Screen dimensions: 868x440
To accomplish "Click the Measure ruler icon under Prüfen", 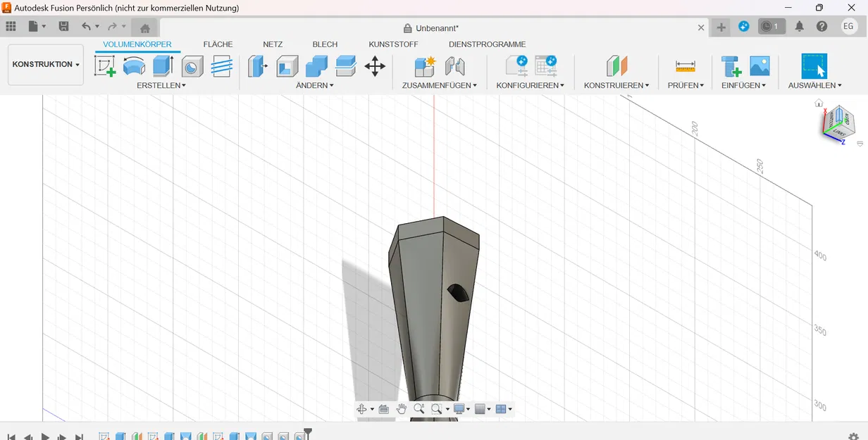I will point(686,67).
